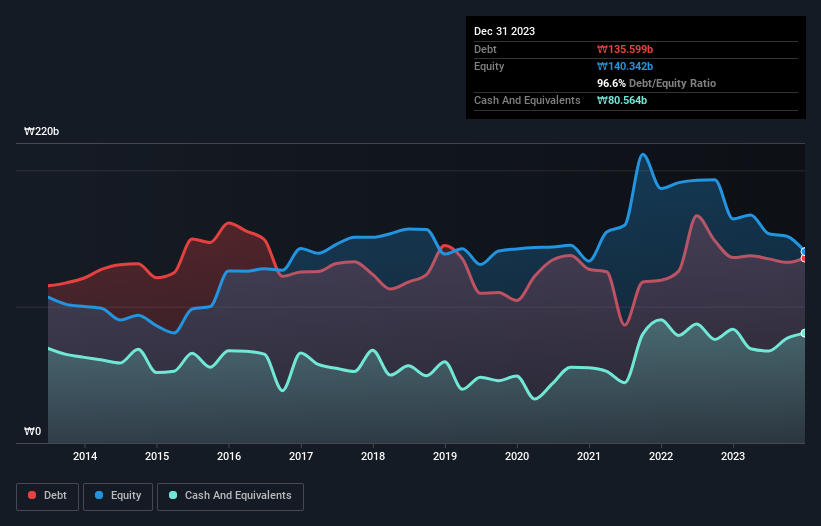The image size is (821, 526).
Task: Click the 2023 x-axis label
Action: tap(733, 456)
